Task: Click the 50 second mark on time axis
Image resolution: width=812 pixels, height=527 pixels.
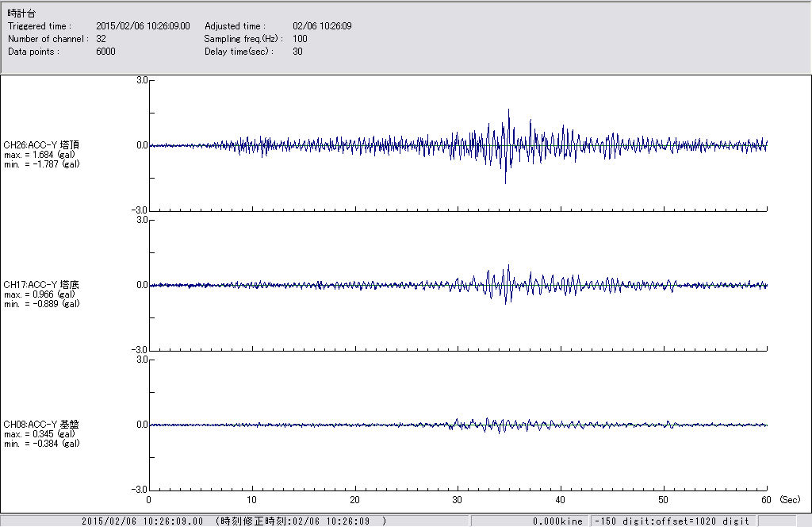Action: [664, 500]
